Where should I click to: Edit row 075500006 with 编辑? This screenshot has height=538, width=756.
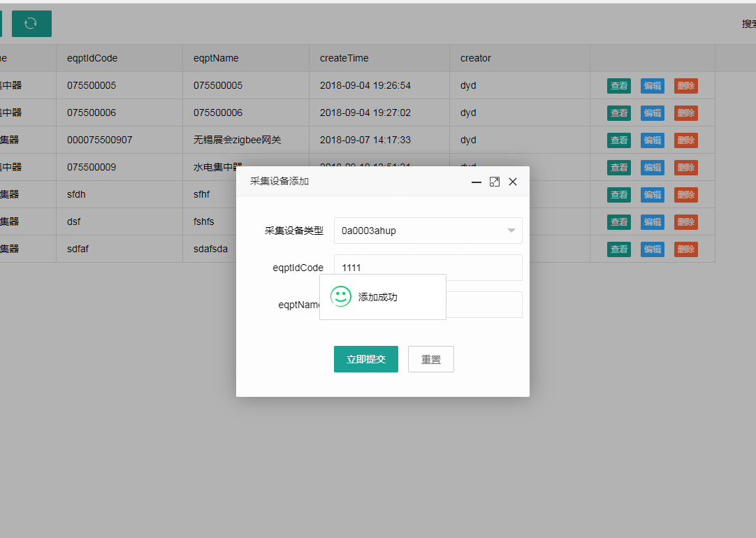coord(653,112)
